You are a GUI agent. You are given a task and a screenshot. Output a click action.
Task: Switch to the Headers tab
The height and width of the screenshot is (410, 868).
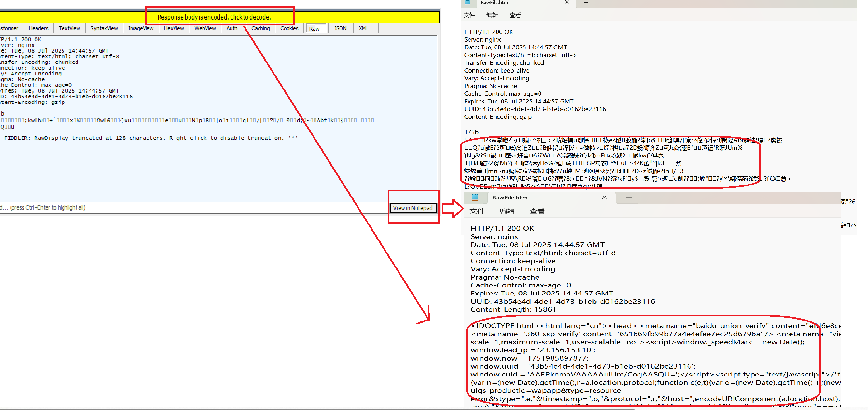38,28
